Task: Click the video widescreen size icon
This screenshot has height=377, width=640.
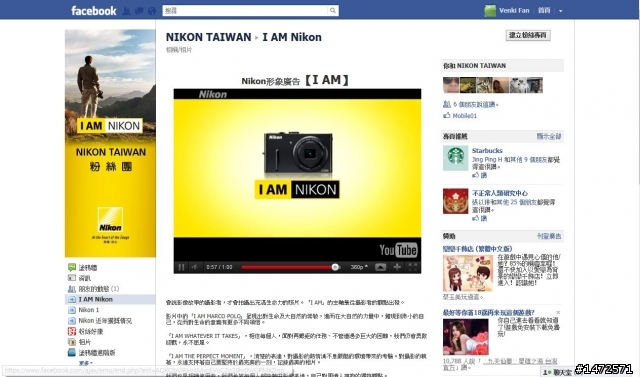Action: tap(380, 267)
